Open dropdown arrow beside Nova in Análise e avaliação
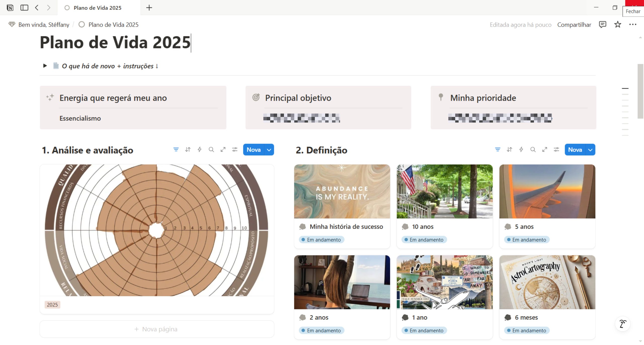 point(269,150)
